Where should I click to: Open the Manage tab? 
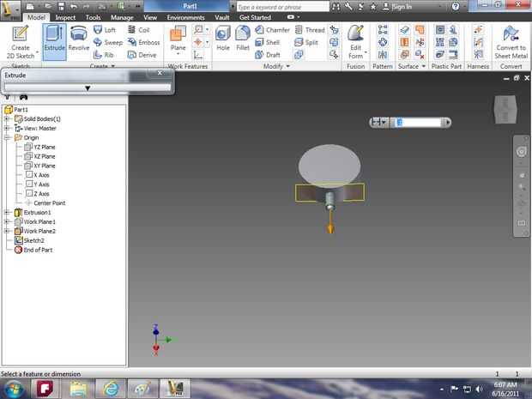122,17
